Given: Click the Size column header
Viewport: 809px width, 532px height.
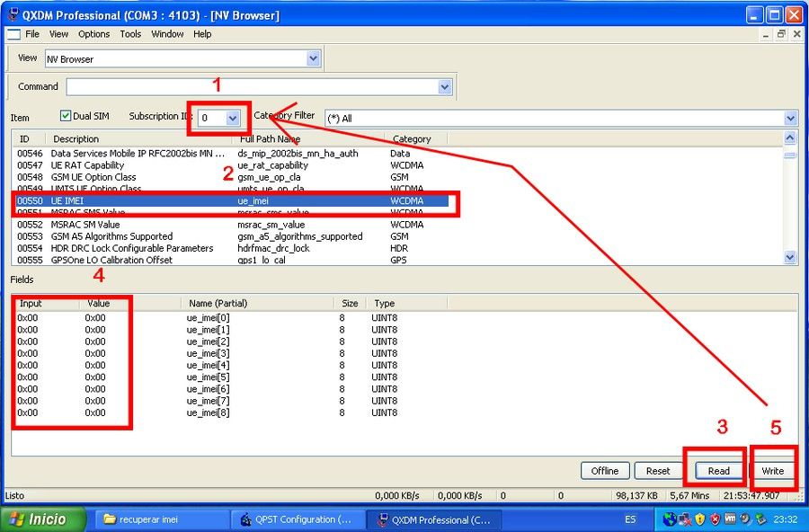Looking at the screenshot, I should [350, 304].
